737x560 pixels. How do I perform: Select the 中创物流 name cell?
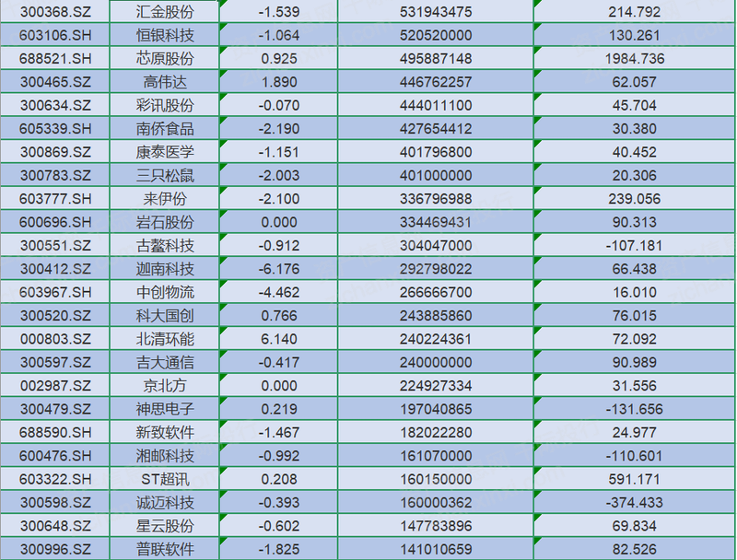point(165,293)
